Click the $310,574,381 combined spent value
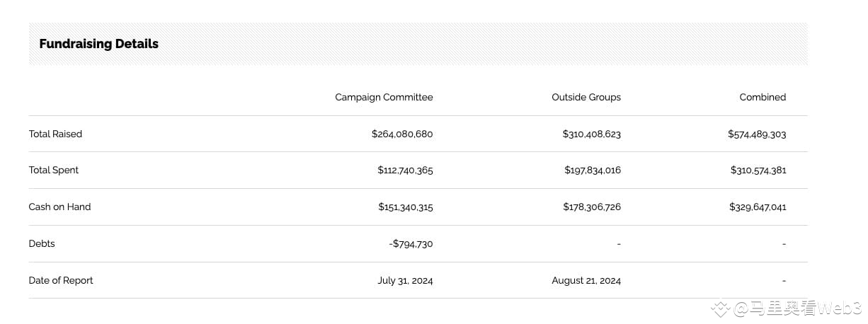Image resolution: width=868 pixels, height=324 pixels. tap(758, 170)
